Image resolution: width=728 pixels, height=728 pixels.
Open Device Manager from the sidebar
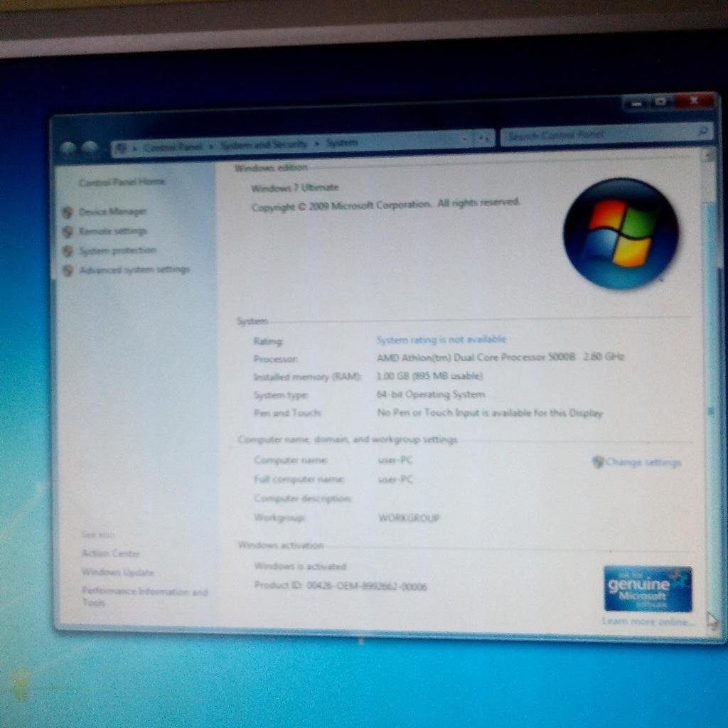click(112, 212)
